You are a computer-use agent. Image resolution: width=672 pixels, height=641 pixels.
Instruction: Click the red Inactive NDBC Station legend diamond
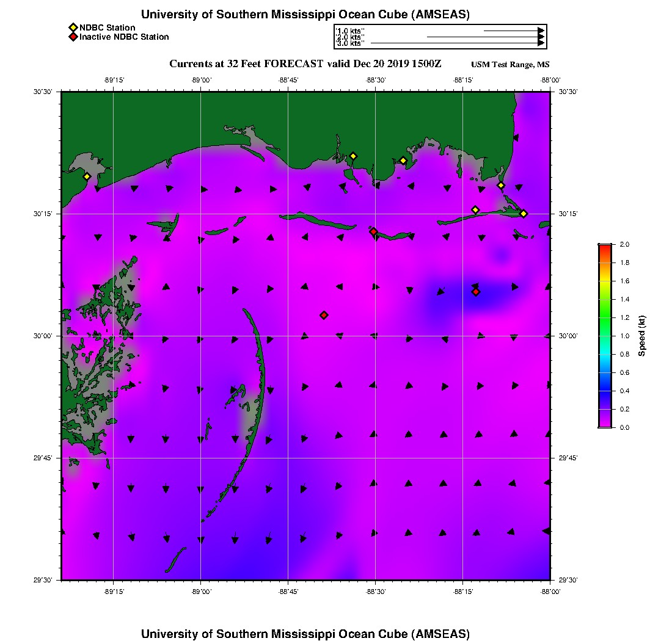pyautogui.click(x=73, y=37)
